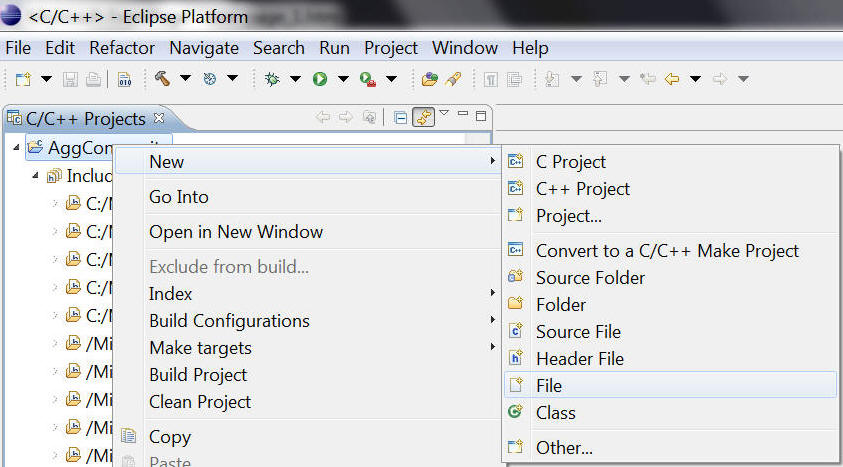The width and height of the screenshot is (843, 467).
Task: Click the Search flashlight toolbar icon
Action: [453, 80]
